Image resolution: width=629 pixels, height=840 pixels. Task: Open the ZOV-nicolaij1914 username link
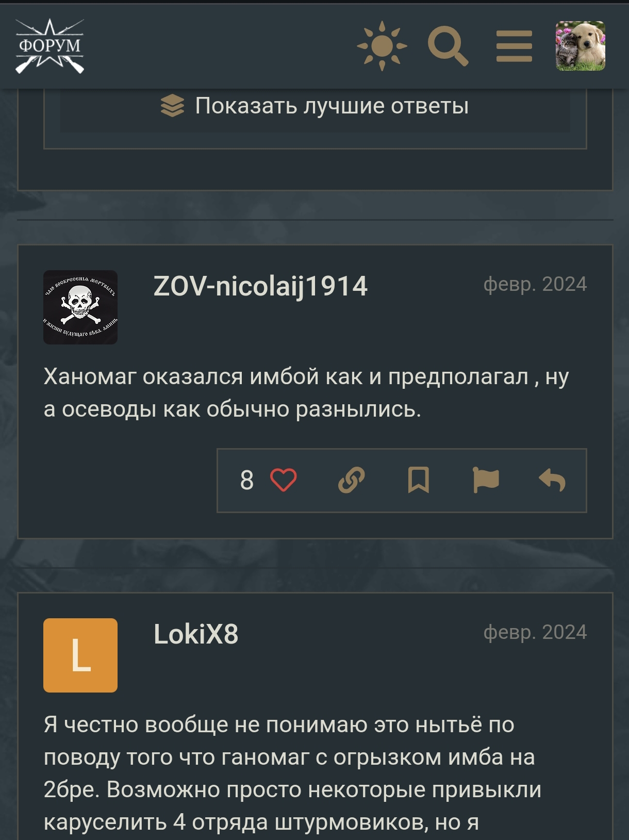pos(260,286)
